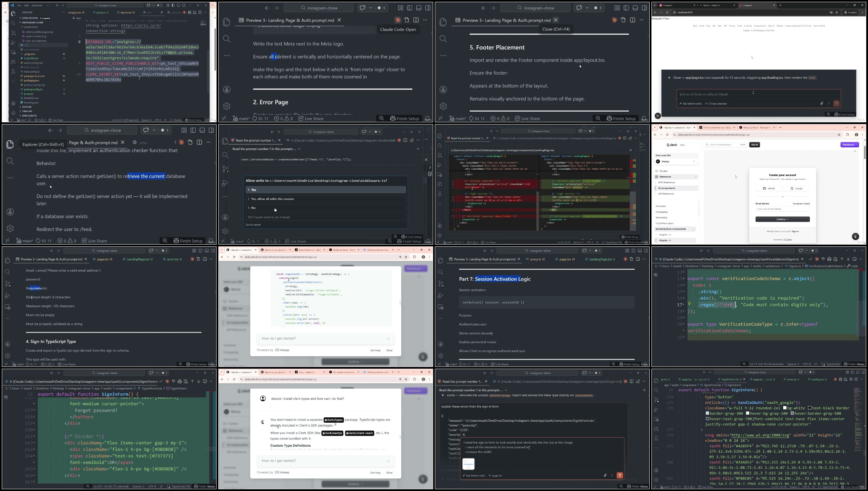Open the Next.js SDK selector in Clerk docs
This screenshot has height=491, width=868.
(676, 162)
